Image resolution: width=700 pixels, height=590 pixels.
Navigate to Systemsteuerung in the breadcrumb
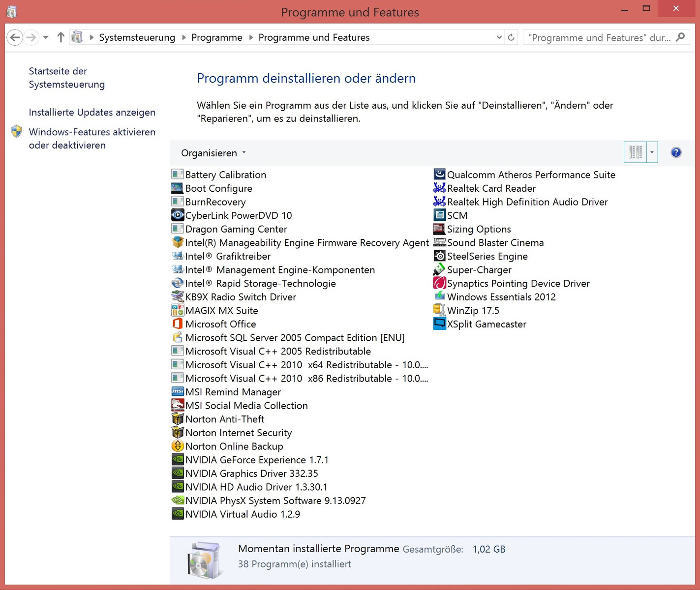[137, 37]
